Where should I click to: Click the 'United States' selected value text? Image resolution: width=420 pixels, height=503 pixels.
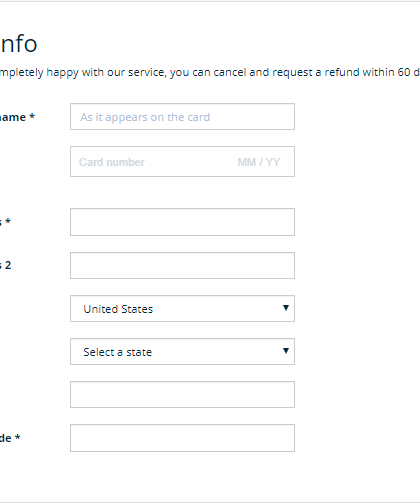pyautogui.click(x=118, y=309)
